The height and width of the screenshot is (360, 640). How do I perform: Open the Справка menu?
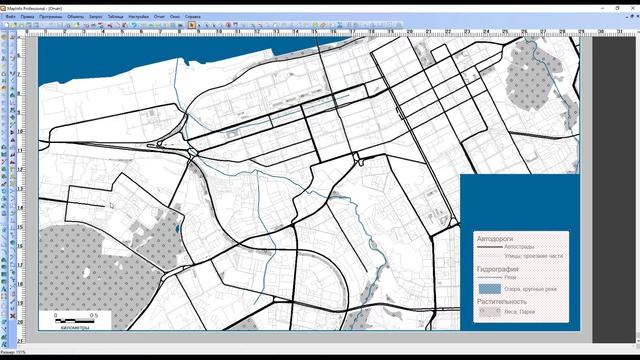[193, 17]
